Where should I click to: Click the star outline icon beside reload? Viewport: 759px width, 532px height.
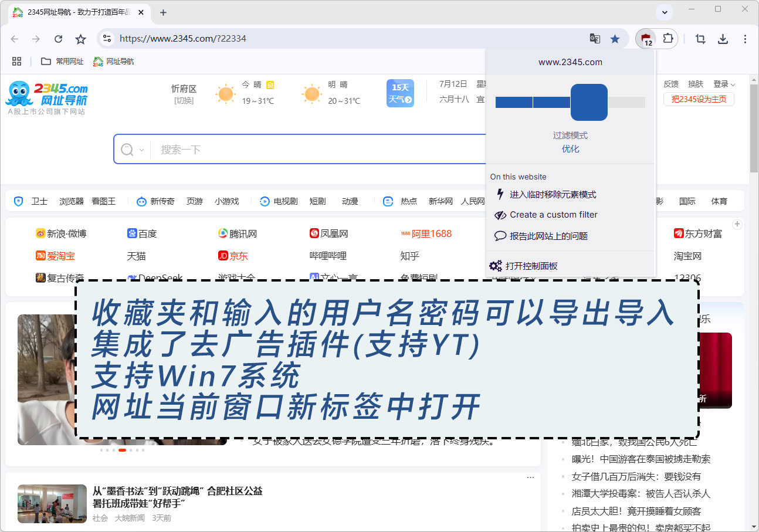(x=81, y=39)
